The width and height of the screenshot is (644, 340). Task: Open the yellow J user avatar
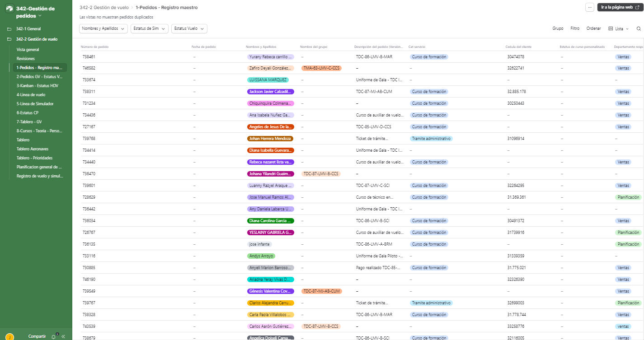10,337
